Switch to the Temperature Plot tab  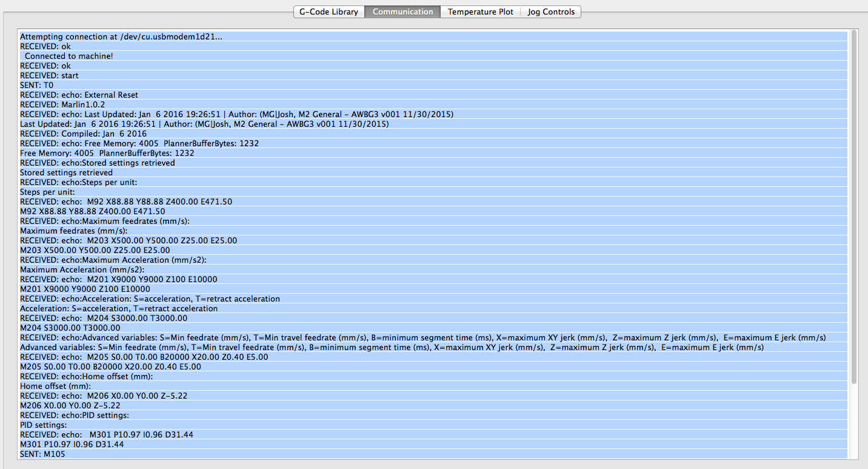pyautogui.click(x=480, y=12)
